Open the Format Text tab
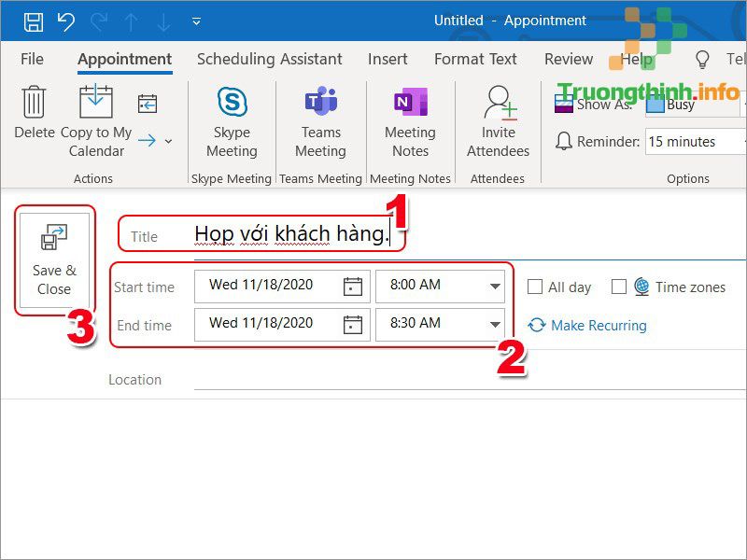 pyautogui.click(x=475, y=59)
